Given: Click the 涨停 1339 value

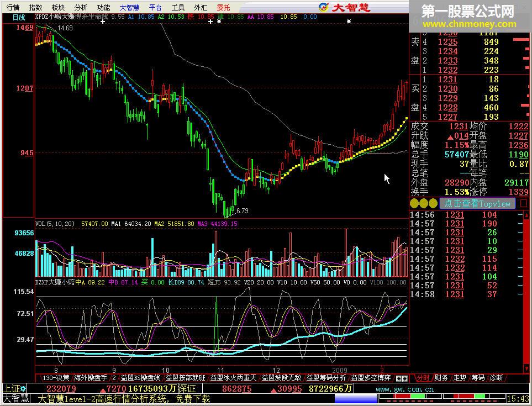Looking at the screenshot, I should [x=518, y=192].
